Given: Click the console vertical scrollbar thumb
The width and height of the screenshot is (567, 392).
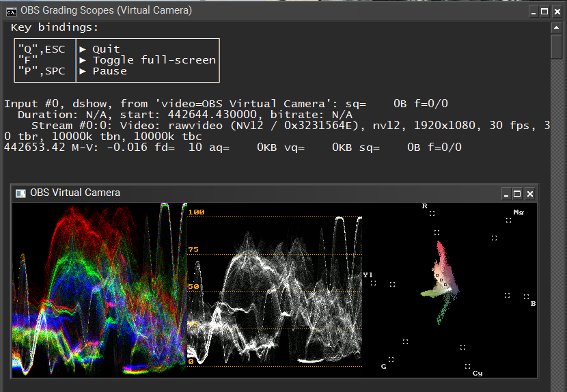Looking at the screenshot, I should [x=557, y=46].
